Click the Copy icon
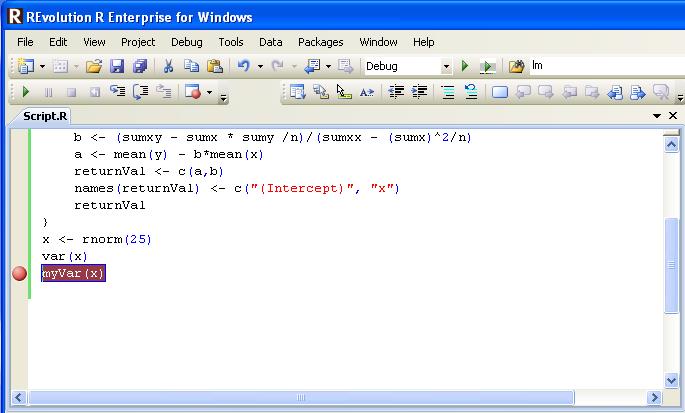 pyautogui.click(x=191, y=66)
